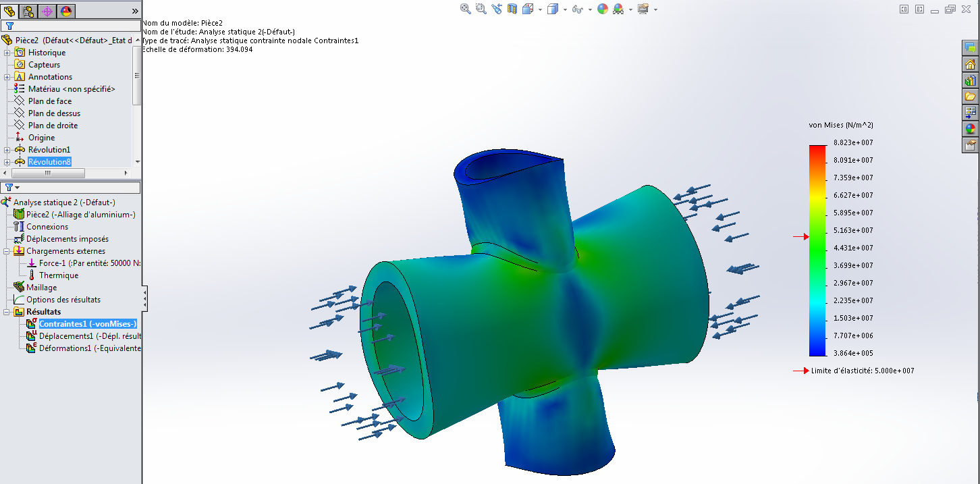Activate the Section View tool

pyautogui.click(x=512, y=9)
